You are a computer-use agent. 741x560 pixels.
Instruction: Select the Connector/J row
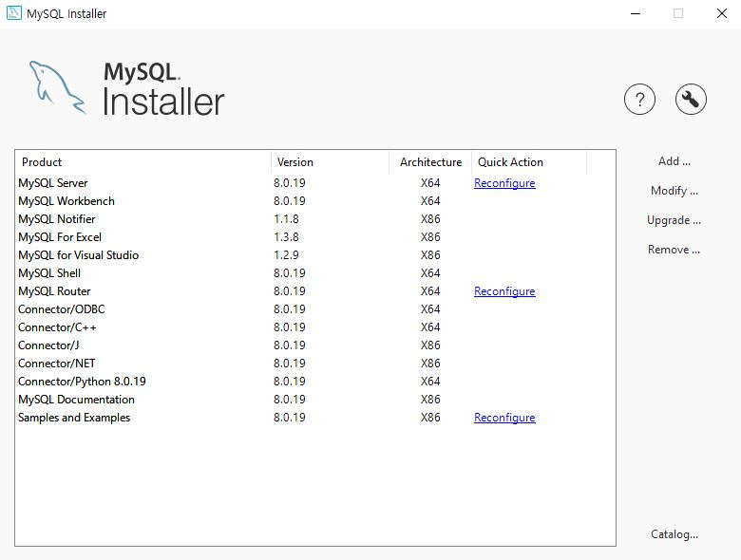coord(315,345)
